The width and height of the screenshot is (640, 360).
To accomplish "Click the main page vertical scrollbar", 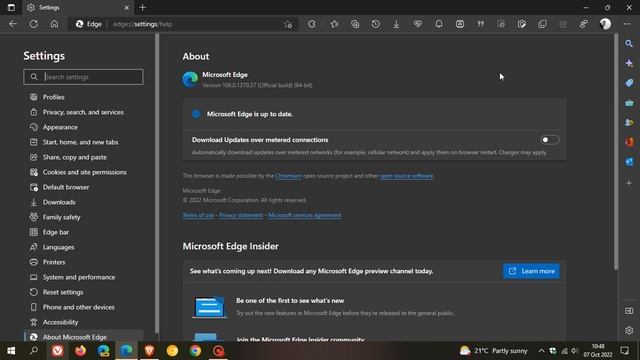I will pos(616,152).
